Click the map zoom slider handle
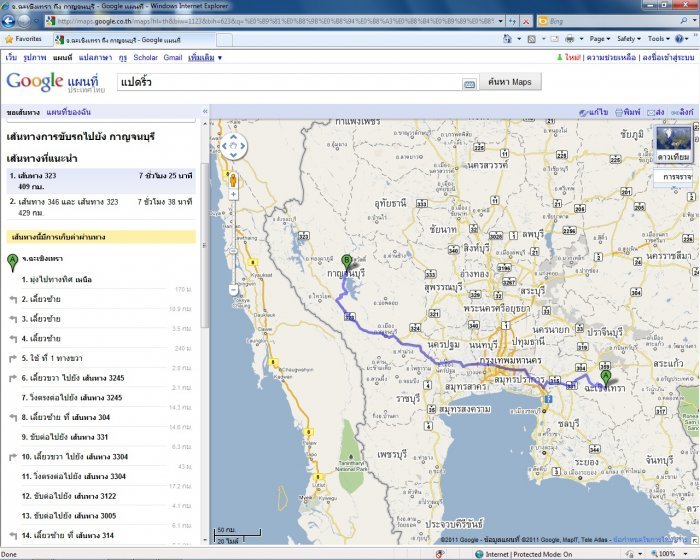Image resolution: width=700 pixels, height=560 pixels. click(x=233, y=251)
